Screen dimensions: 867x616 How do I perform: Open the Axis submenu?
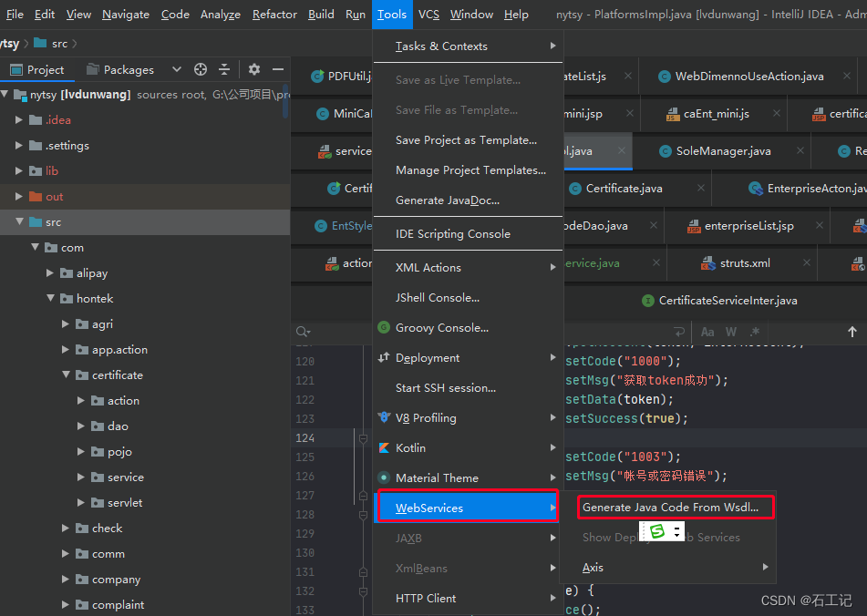pos(668,568)
